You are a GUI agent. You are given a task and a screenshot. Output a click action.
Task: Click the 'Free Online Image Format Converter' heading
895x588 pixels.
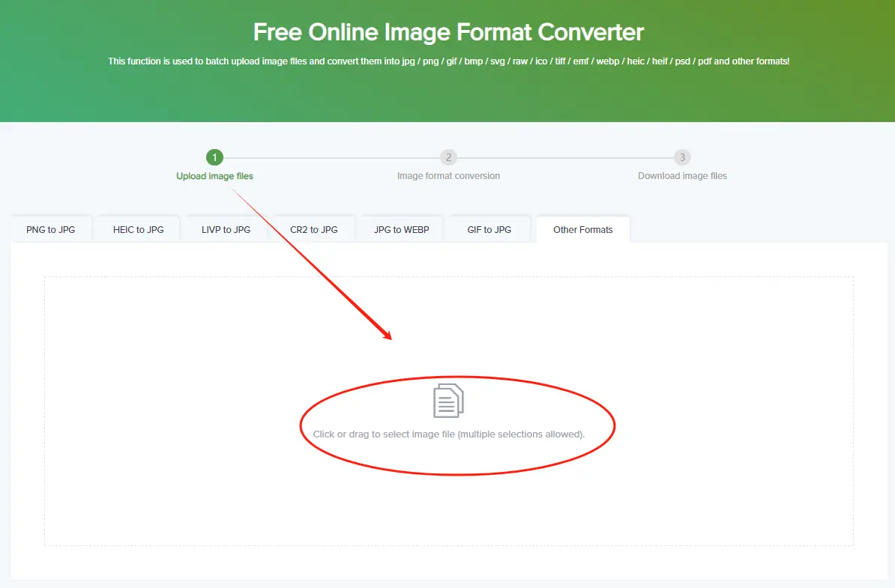[x=449, y=32]
